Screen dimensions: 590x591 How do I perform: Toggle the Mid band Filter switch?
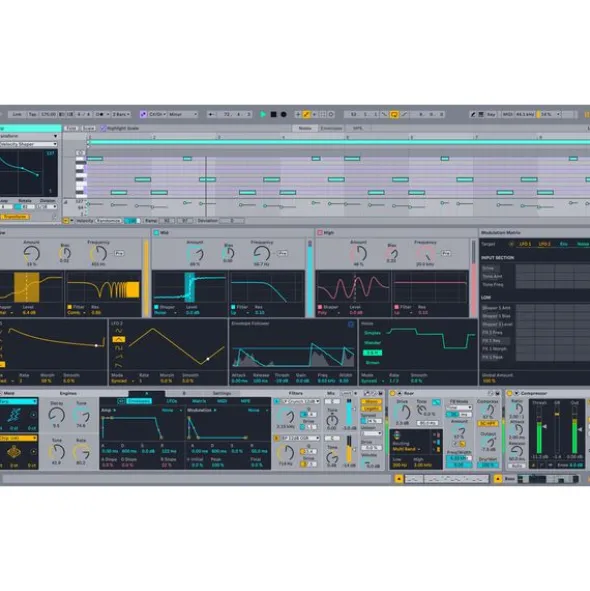[233, 307]
